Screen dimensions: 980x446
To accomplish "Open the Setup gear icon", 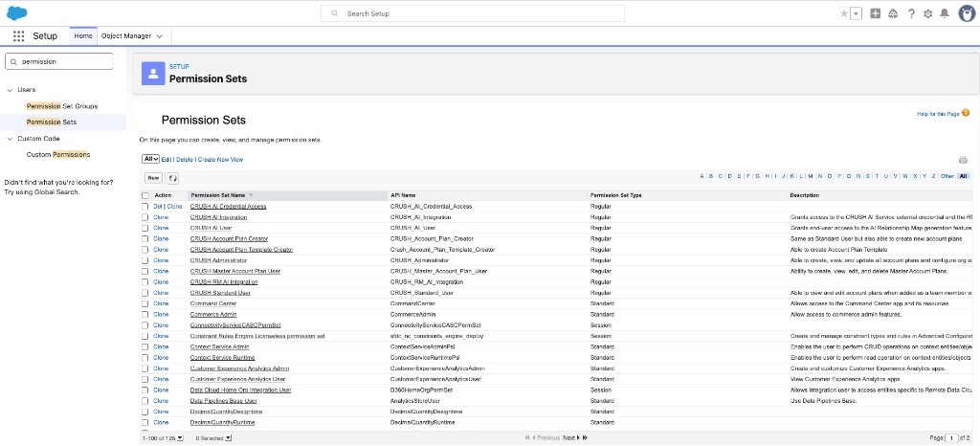I will tap(928, 13).
